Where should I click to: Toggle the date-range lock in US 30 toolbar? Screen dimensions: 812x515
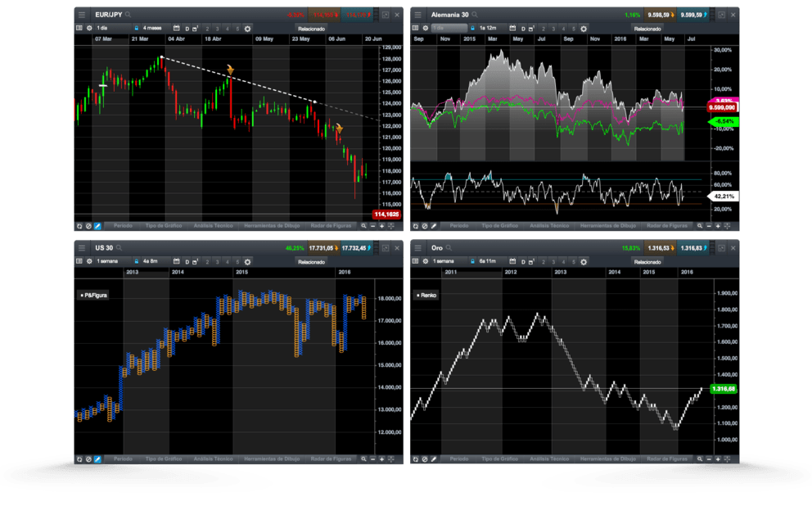click(x=137, y=262)
